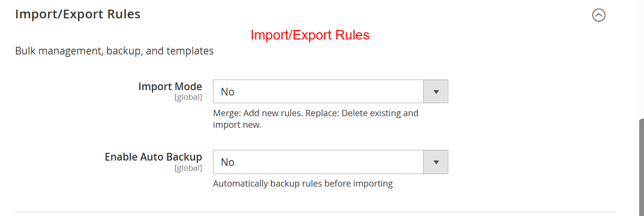Click the Enable Auto Backup dropdown arrow
This screenshot has height=216, width=644.
pos(436,162)
